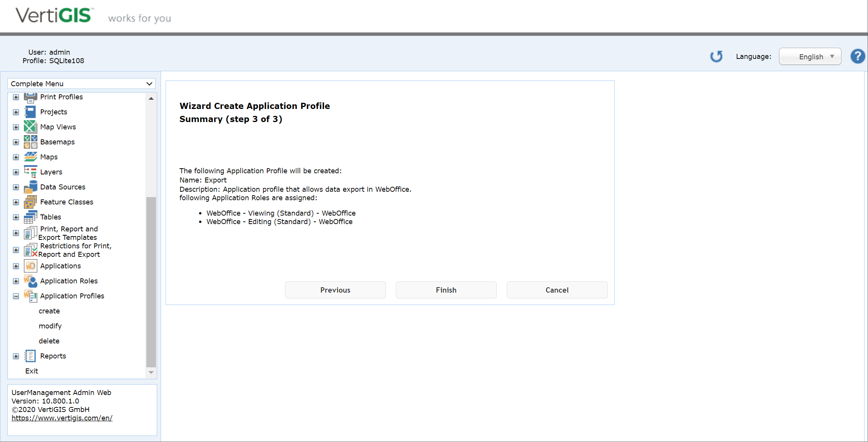Open Map Views via its icon

(30, 127)
